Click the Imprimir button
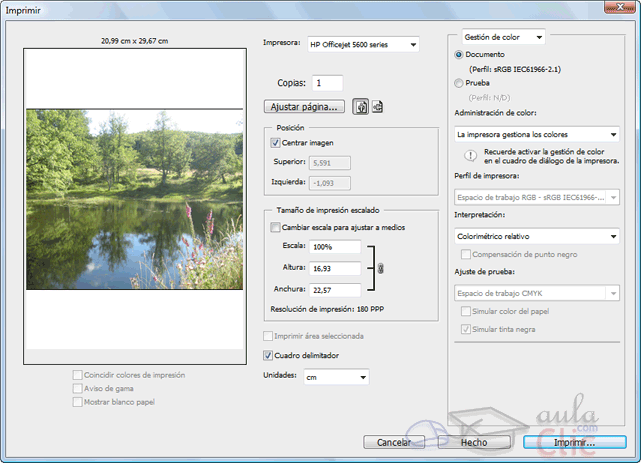This screenshot has width=641, height=463. [574, 442]
